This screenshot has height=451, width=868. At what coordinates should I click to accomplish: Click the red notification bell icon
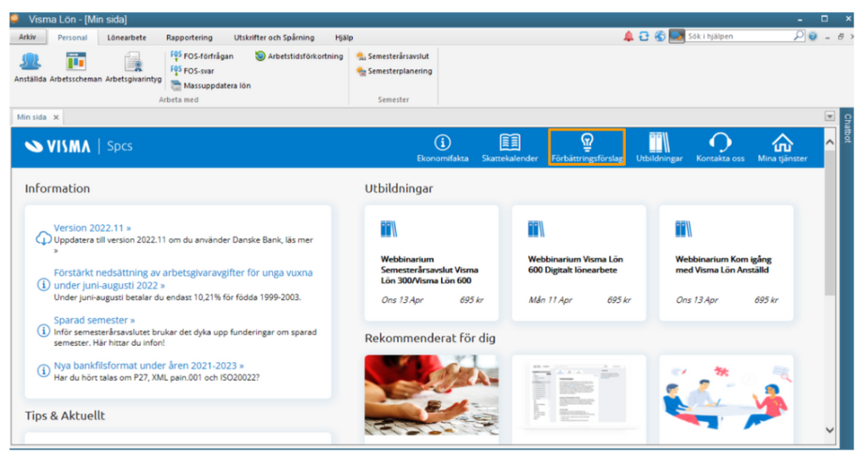(628, 37)
